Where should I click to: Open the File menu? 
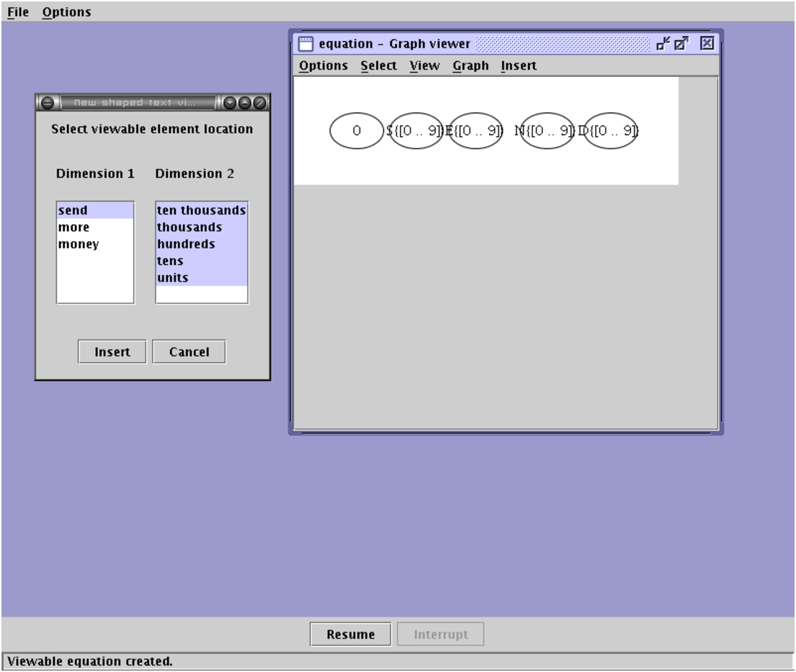pyautogui.click(x=18, y=12)
